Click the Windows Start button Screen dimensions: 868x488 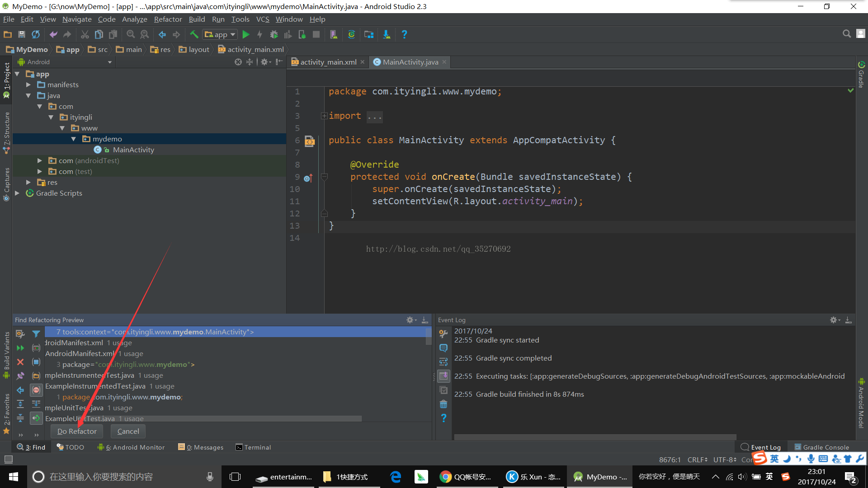14,477
